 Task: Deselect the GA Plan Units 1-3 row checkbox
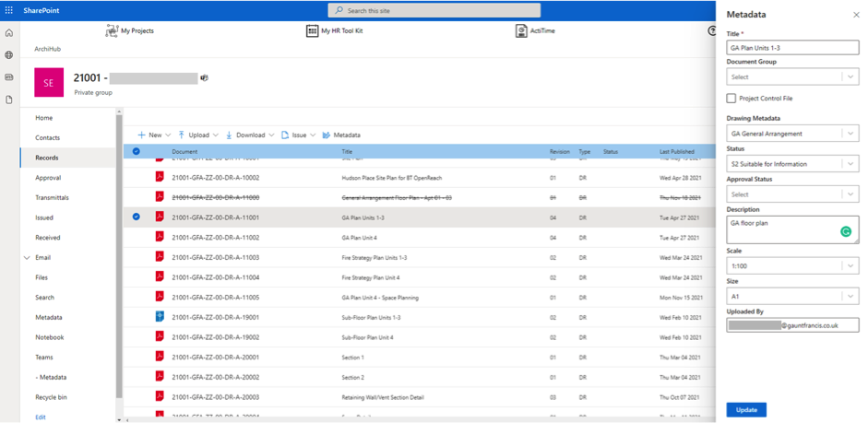click(137, 217)
